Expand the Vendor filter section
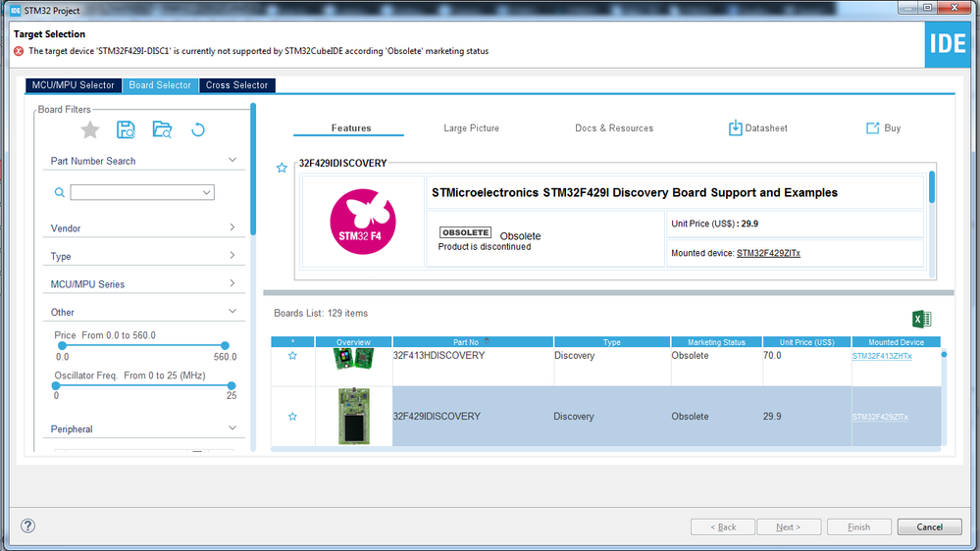The width and height of the screenshot is (980, 551). [x=232, y=227]
